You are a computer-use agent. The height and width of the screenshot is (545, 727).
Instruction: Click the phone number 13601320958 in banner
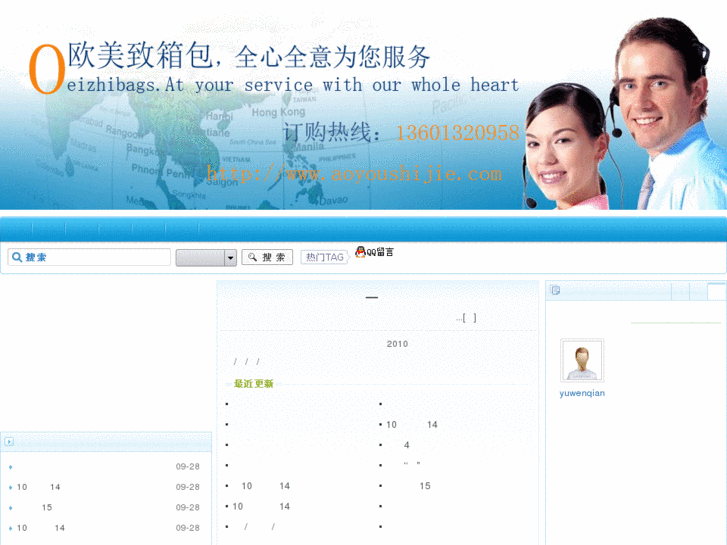click(457, 133)
